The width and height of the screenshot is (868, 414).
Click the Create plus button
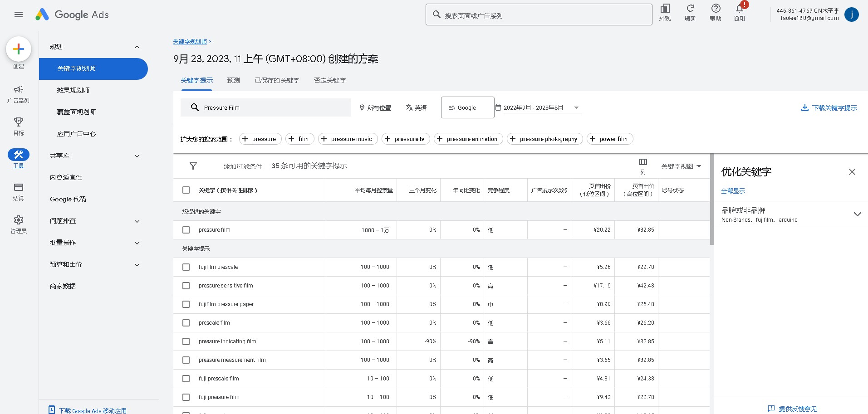click(x=19, y=49)
